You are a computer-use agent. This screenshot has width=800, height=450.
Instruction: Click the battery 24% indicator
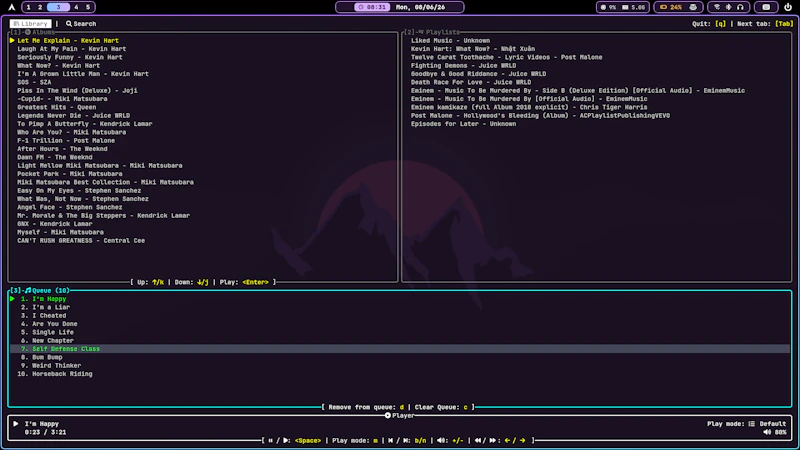click(x=671, y=7)
